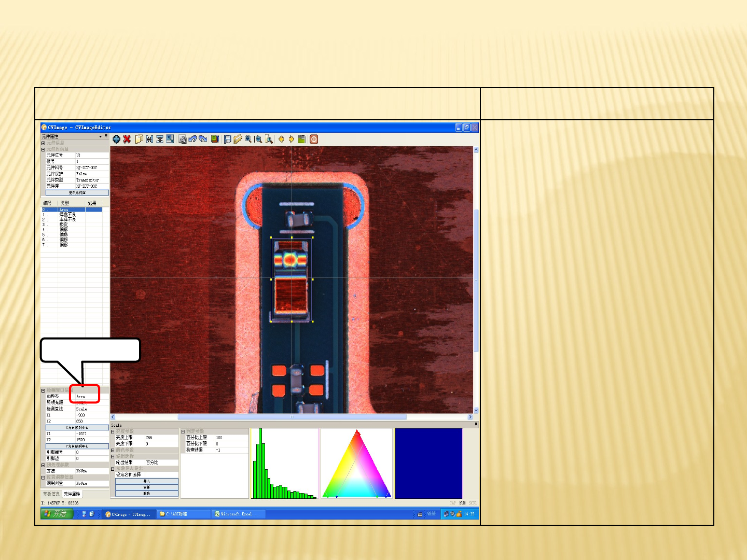Switch to the 基板信息 tab
The height and width of the screenshot is (560, 747).
(x=51, y=494)
